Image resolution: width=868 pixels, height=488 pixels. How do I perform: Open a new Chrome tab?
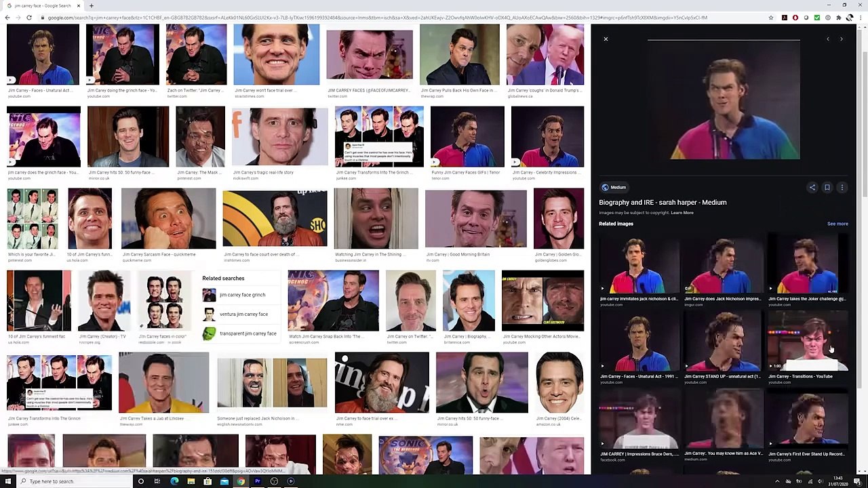91,5
